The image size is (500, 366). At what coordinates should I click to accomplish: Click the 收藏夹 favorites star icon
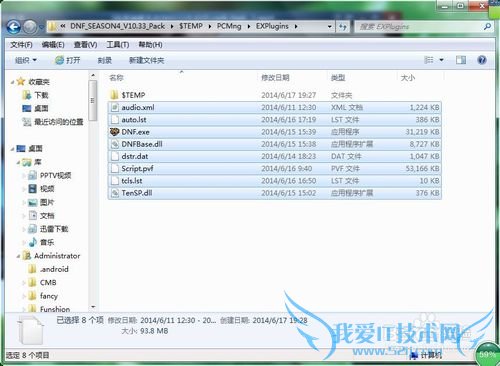(21, 81)
